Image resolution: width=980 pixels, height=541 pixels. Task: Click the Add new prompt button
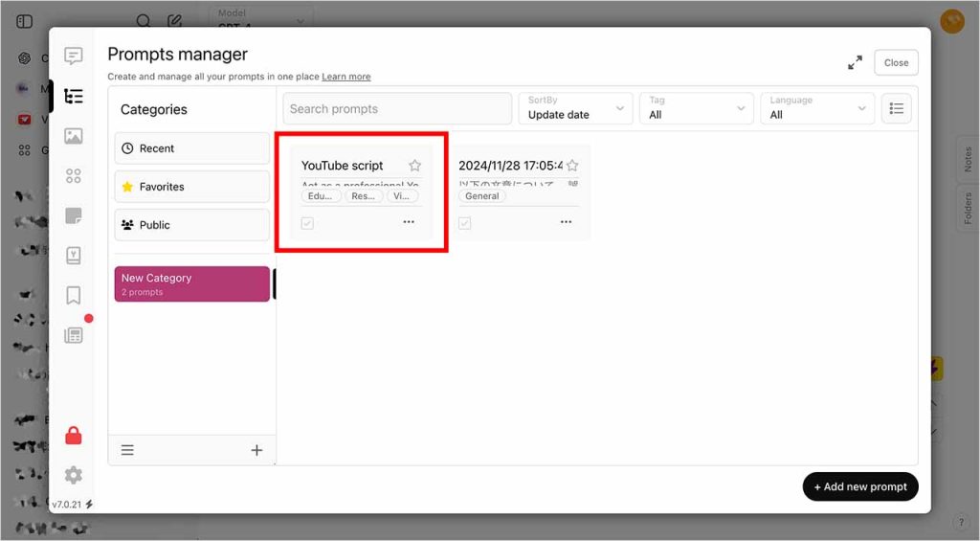860,486
